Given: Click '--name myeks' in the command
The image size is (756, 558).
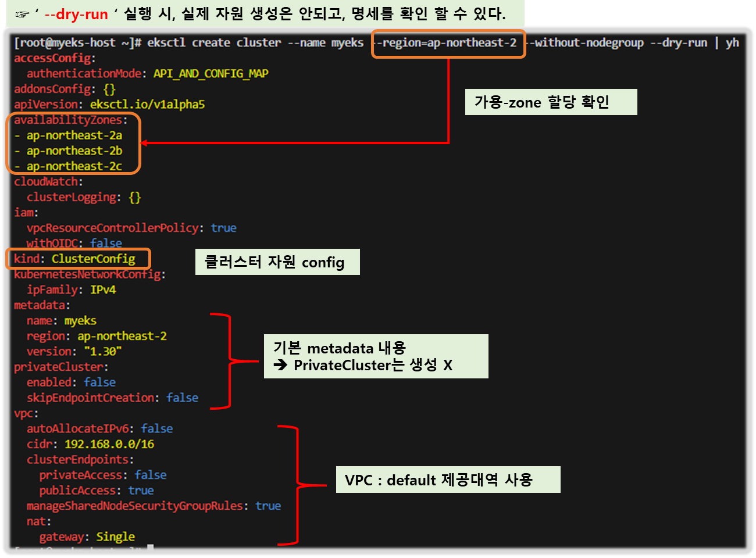Looking at the screenshot, I should (326, 43).
